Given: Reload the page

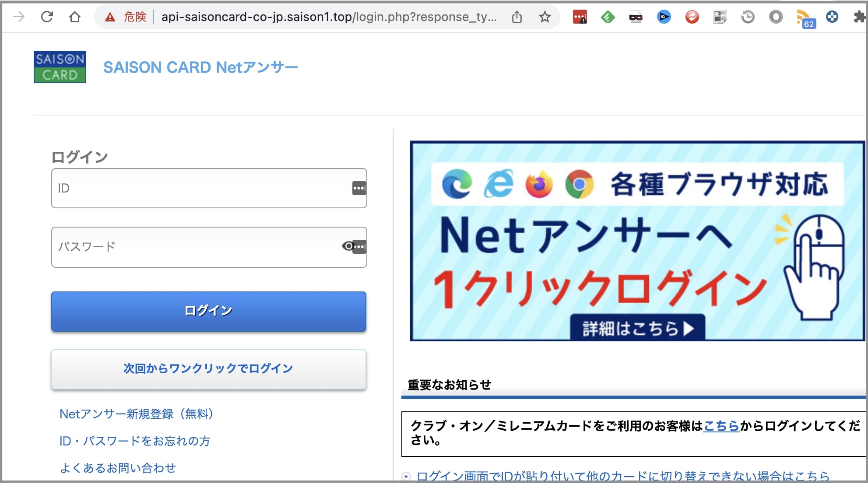Looking at the screenshot, I should [47, 17].
